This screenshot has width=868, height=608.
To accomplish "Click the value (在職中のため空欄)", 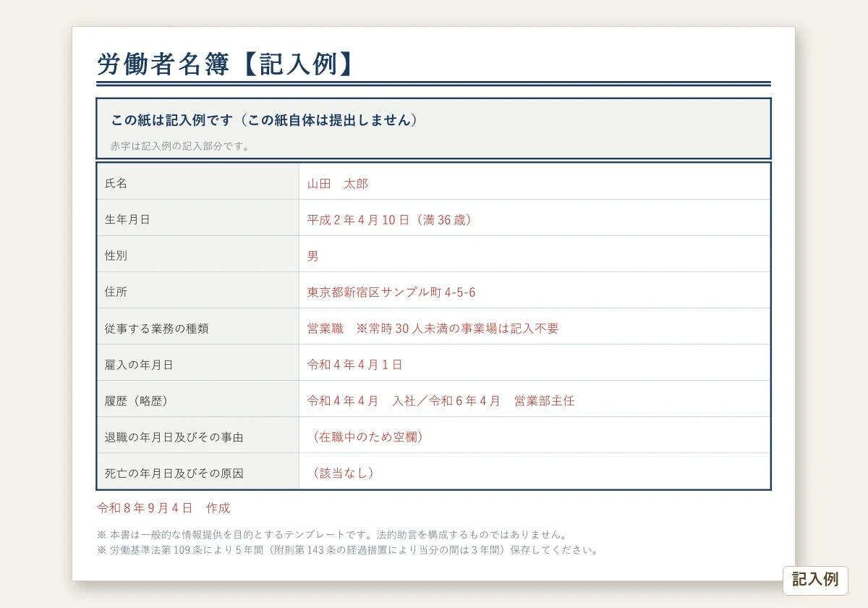I will [367, 437].
